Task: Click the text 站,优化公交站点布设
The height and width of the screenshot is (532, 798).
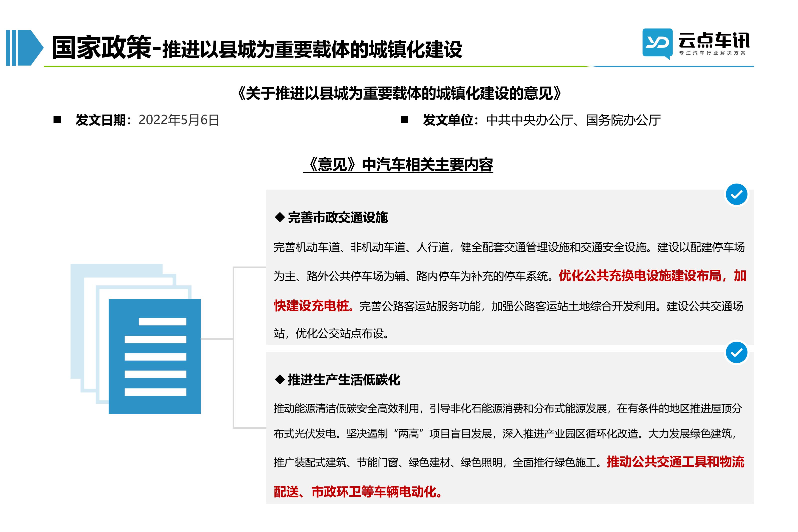Action: click(x=331, y=333)
